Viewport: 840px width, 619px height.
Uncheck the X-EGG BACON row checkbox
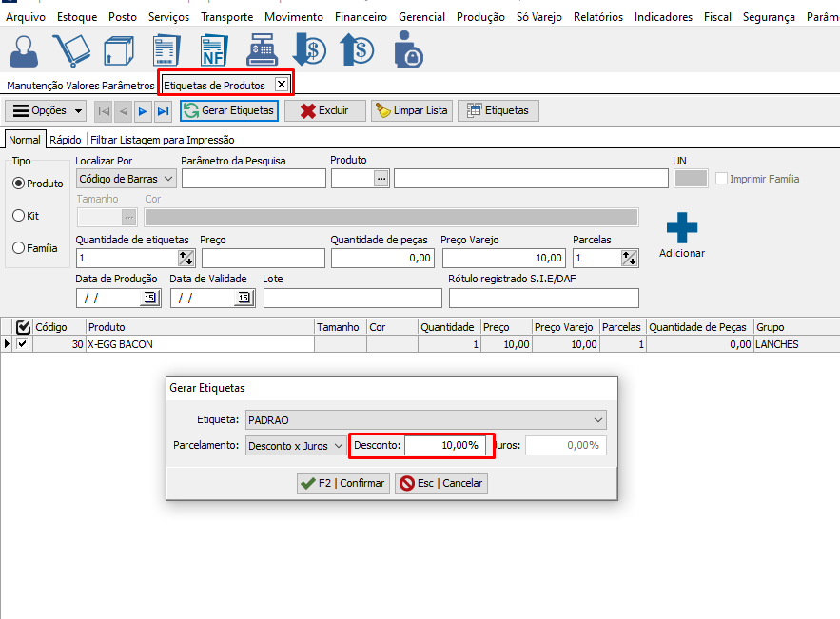[x=23, y=344]
